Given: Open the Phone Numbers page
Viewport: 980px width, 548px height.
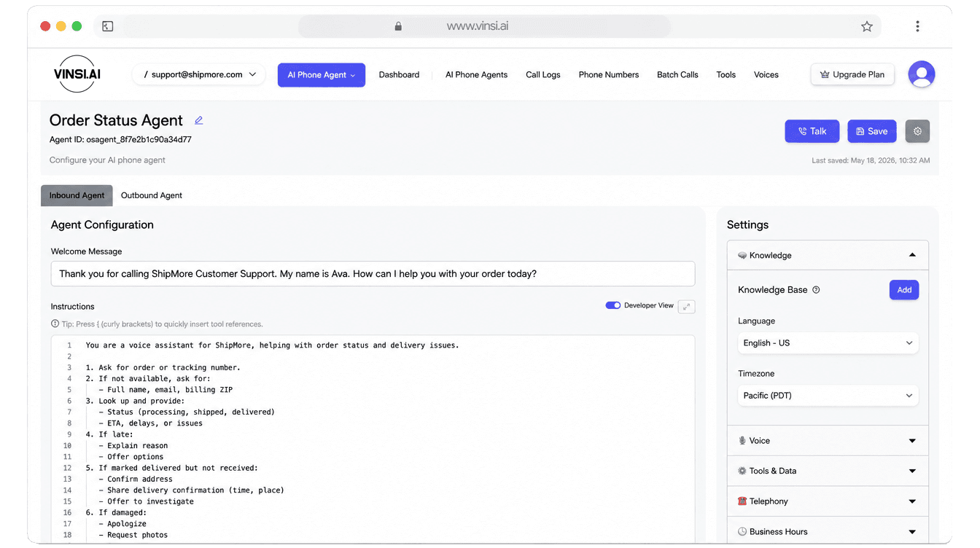Looking at the screenshot, I should [609, 74].
